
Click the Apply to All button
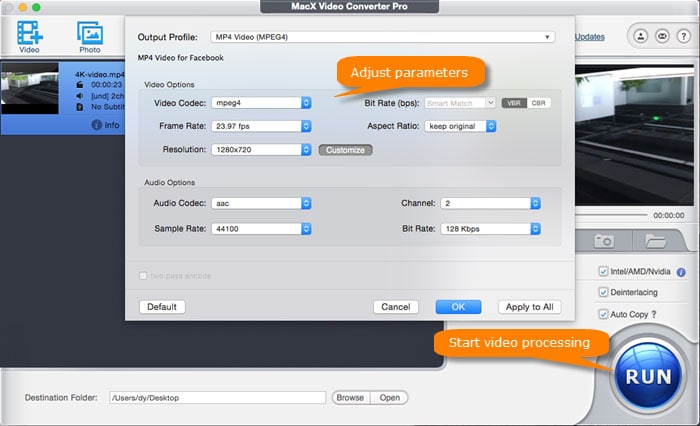click(529, 307)
